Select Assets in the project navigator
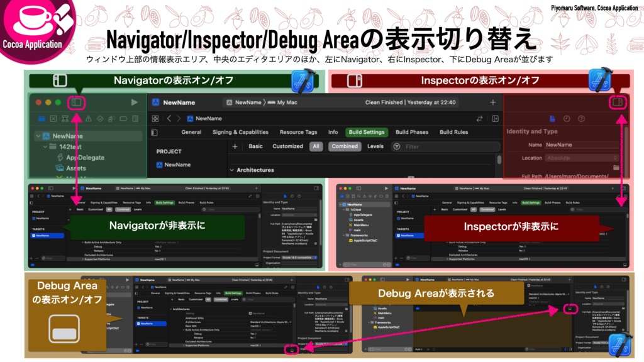Viewport: 644px width, 362px height. [76, 168]
